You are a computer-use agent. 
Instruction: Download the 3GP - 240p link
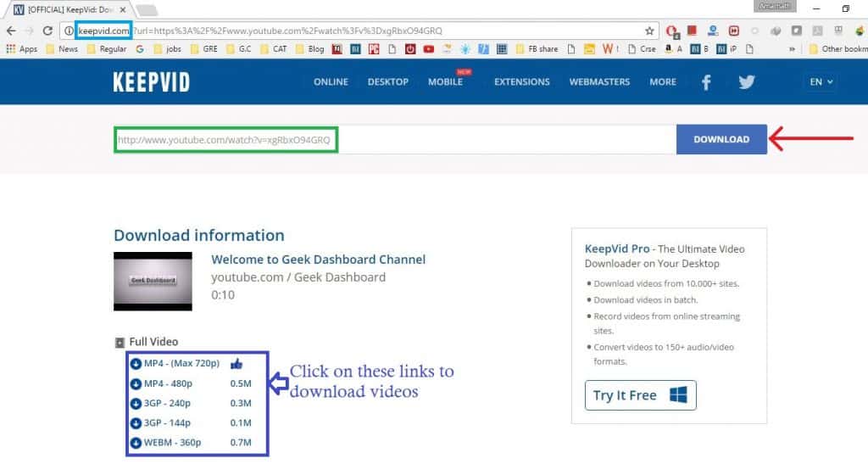click(167, 403)
